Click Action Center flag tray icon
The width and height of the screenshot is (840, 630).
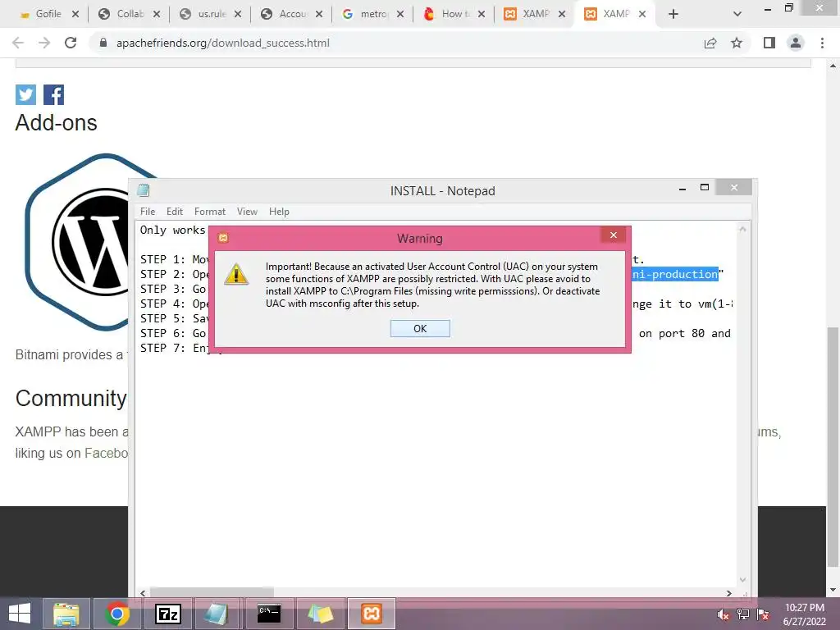click(763, 614)
